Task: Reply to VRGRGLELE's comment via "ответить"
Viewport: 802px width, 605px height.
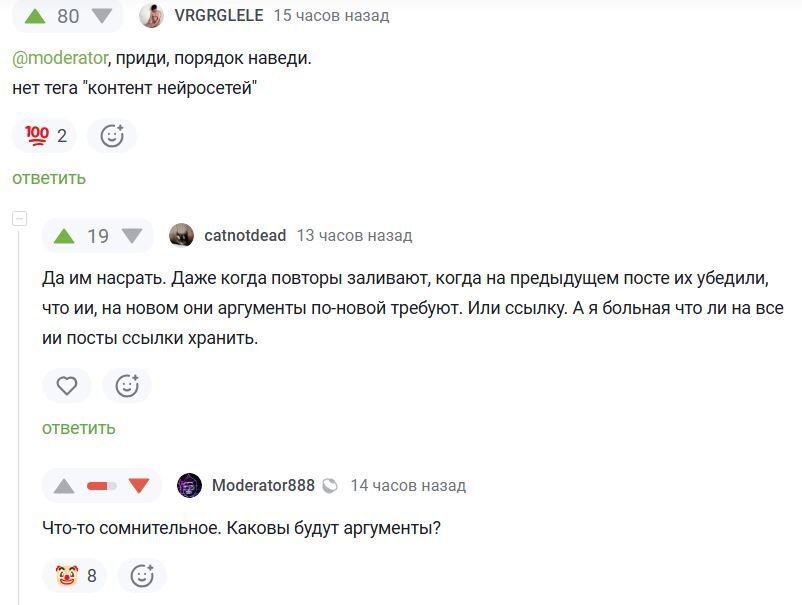Action: point(49,178)
